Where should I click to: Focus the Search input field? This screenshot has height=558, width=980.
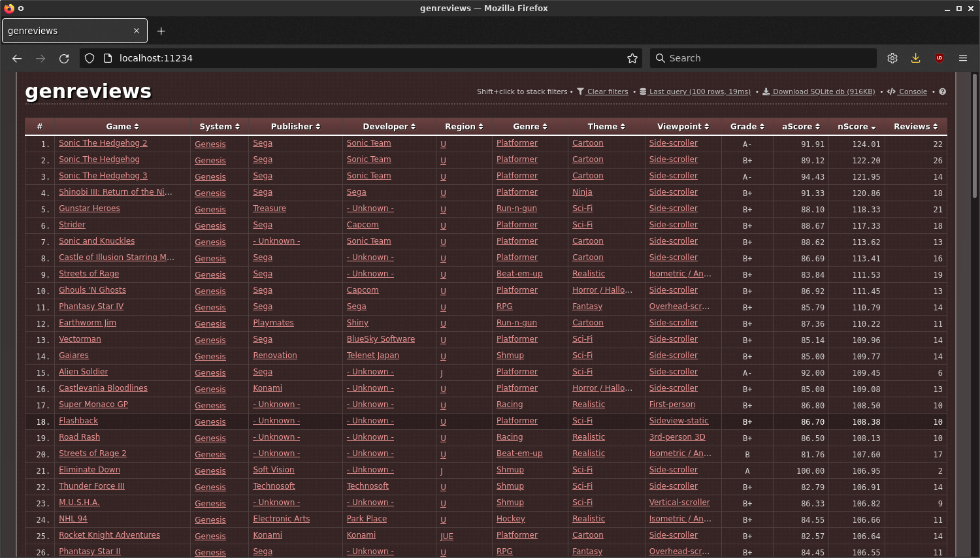(763, 58)
